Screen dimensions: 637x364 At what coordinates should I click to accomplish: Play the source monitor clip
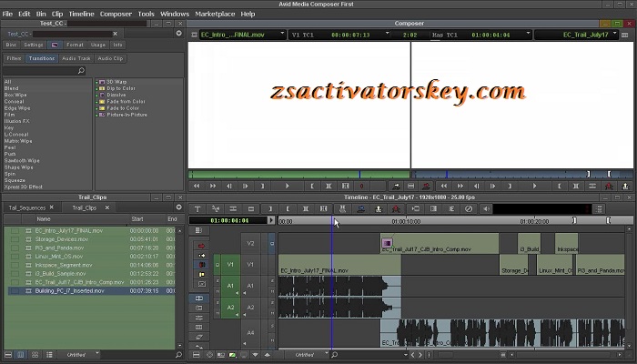pyautogui.click(x=288, y=186)
